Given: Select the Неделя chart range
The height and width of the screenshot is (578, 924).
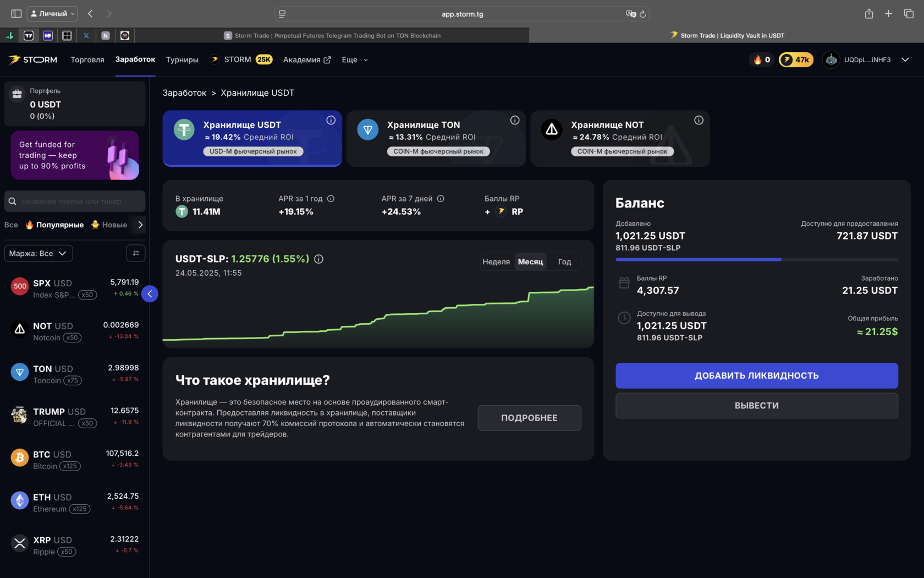Looking at the screenshot, I should pyautogui.click(x=496, y=262).
